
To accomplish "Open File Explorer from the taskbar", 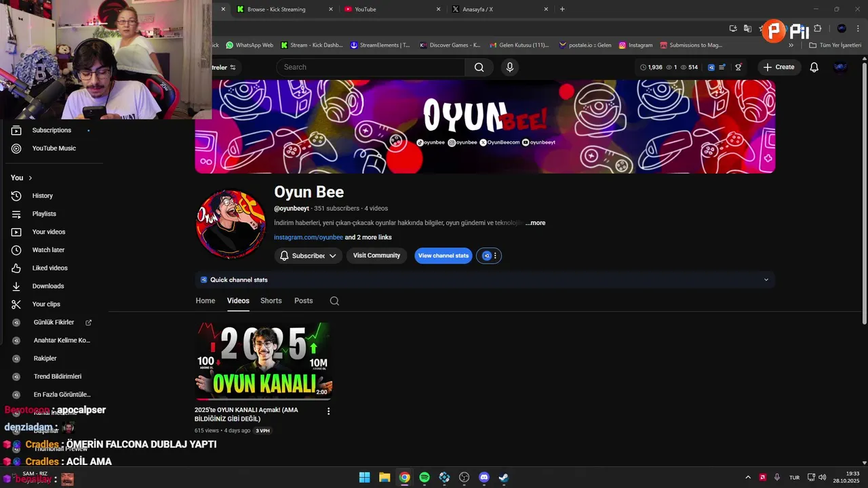I will tap(384, 477).
